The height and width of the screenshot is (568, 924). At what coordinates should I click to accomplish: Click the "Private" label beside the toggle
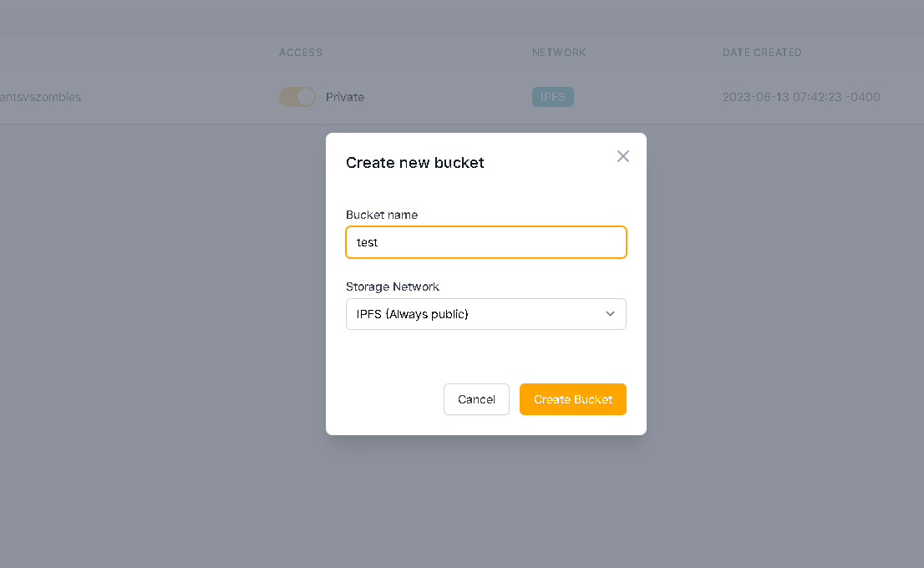click(x=345, y=97)
